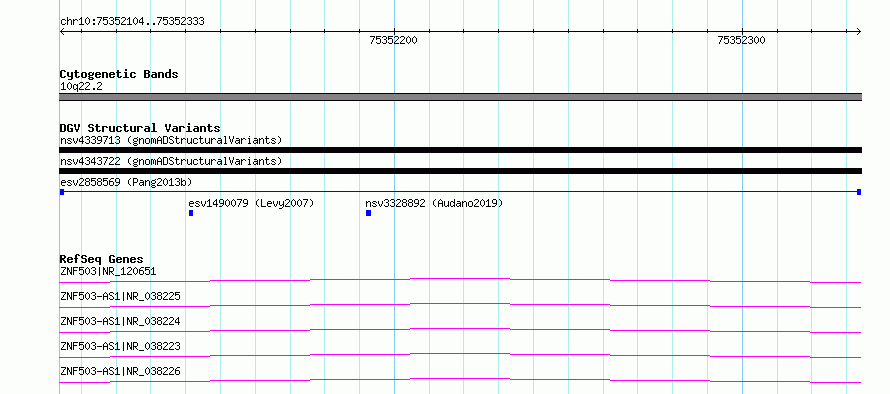Click the left arrow of the ruler
This screenshot has width=890, height=394.
[x=62, y=32]
